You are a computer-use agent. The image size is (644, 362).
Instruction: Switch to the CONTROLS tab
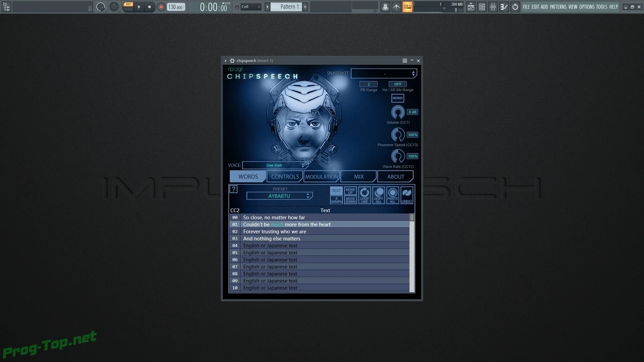pyautogui.click(x=284, y=176)
